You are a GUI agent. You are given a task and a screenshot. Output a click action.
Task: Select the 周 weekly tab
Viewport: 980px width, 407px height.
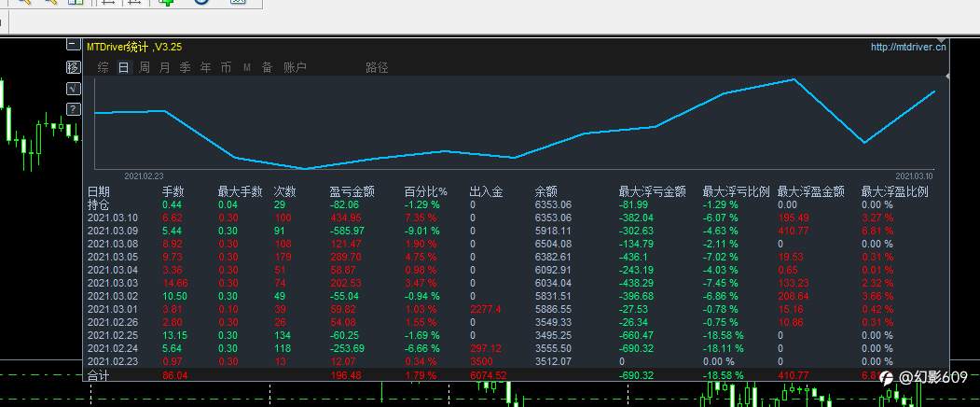coord(145,67)
